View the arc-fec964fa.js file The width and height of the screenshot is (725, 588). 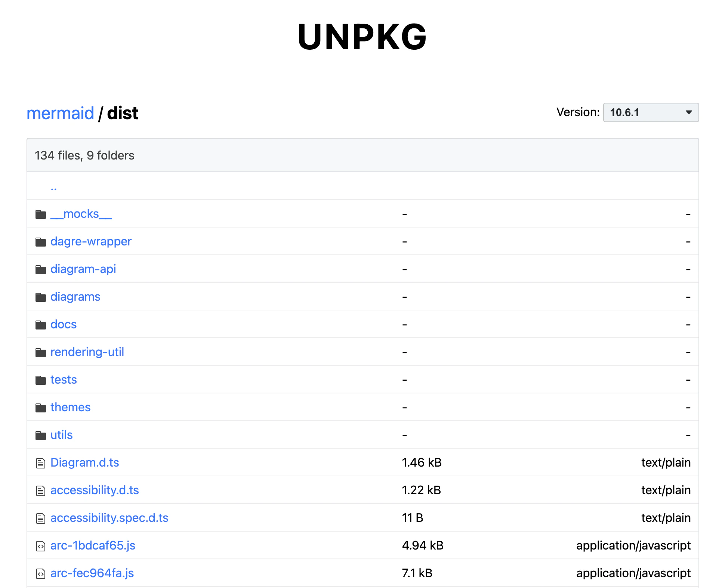pyautogui.click(x=92, y=573)
